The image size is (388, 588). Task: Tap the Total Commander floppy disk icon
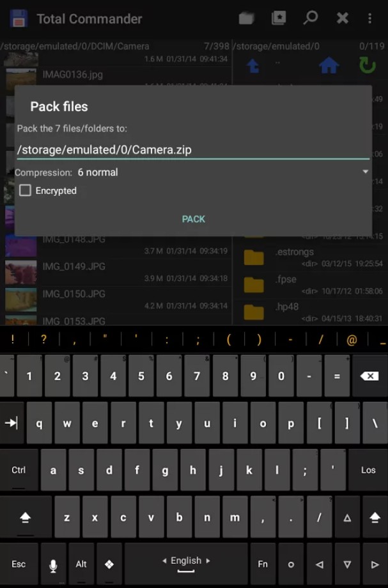(19, 19)
